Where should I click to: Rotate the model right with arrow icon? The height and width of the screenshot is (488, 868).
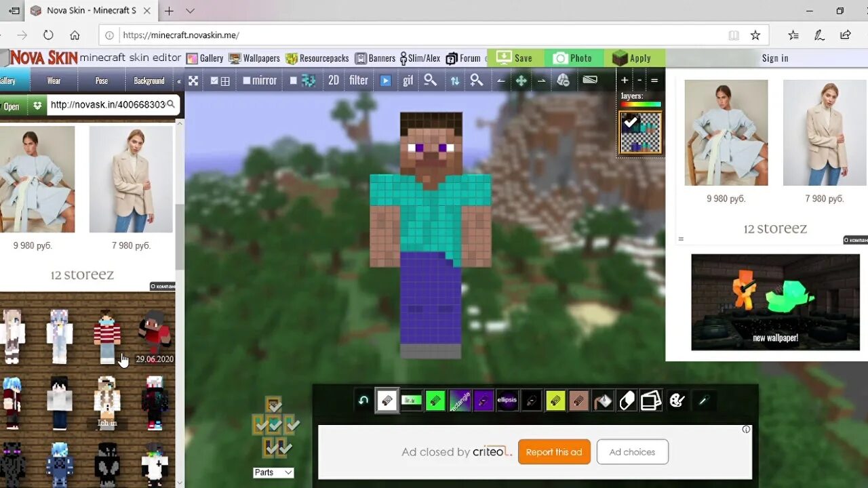click(541, 81)
